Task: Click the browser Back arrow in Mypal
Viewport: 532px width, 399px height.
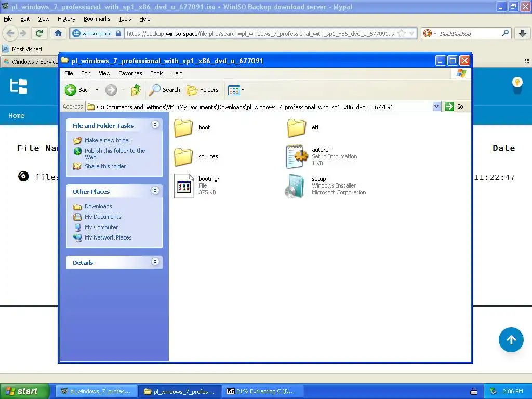Action: (x=10, y=33)
